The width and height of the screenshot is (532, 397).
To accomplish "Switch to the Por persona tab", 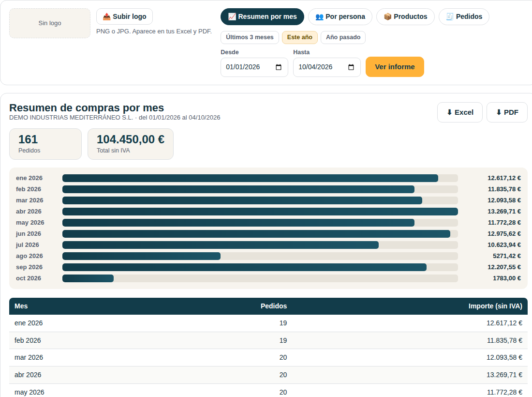I will (340, 16).
